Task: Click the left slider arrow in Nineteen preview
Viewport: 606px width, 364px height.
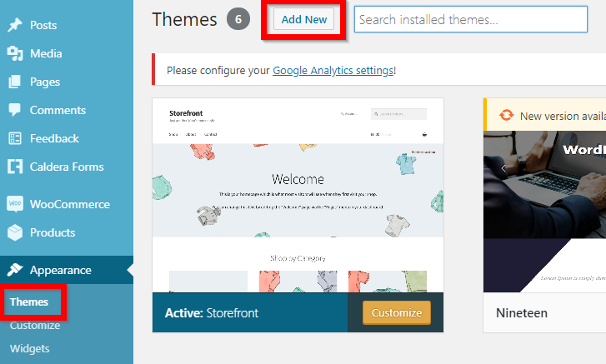Action: point(503,168)
